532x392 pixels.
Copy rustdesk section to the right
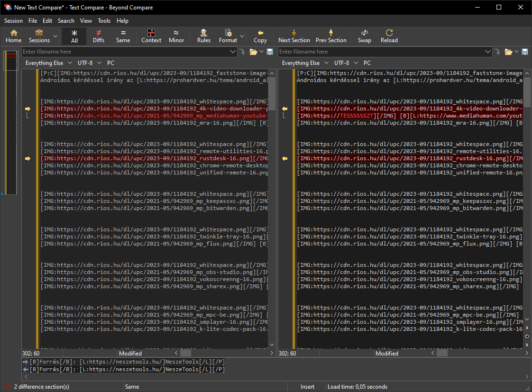point(28,159)
